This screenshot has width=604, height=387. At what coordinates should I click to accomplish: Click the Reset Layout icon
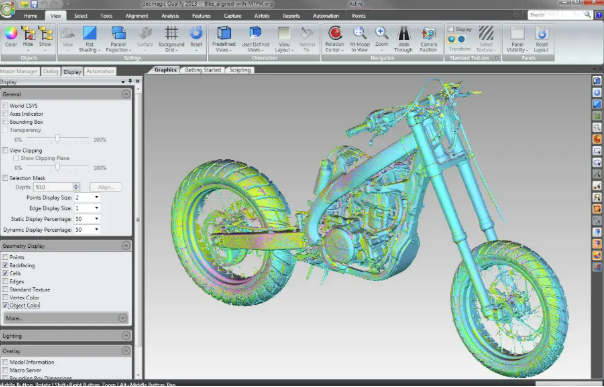click(x=541, y=33)
